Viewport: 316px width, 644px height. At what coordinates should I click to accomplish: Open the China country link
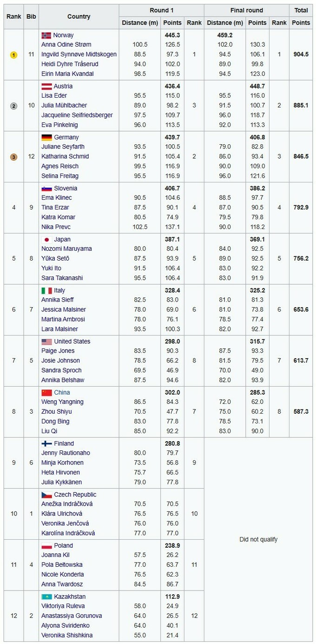62,392
